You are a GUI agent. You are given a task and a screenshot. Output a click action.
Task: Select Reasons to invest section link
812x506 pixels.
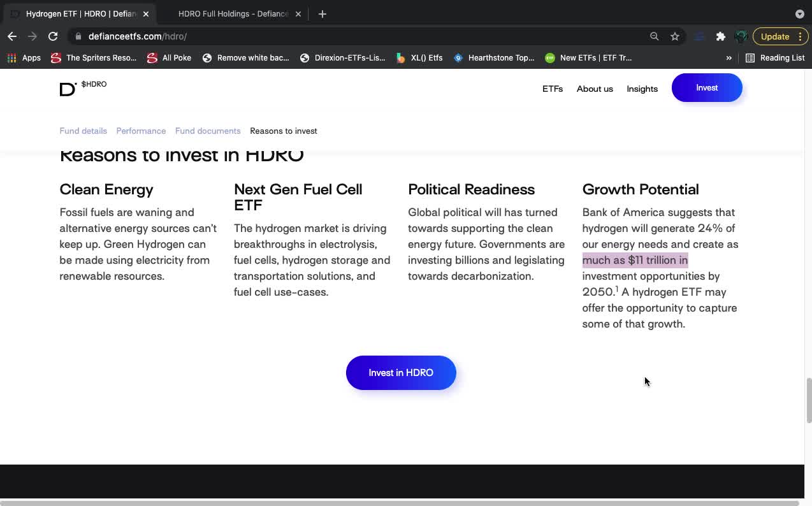pyautogui.click(x=284, y=131)
